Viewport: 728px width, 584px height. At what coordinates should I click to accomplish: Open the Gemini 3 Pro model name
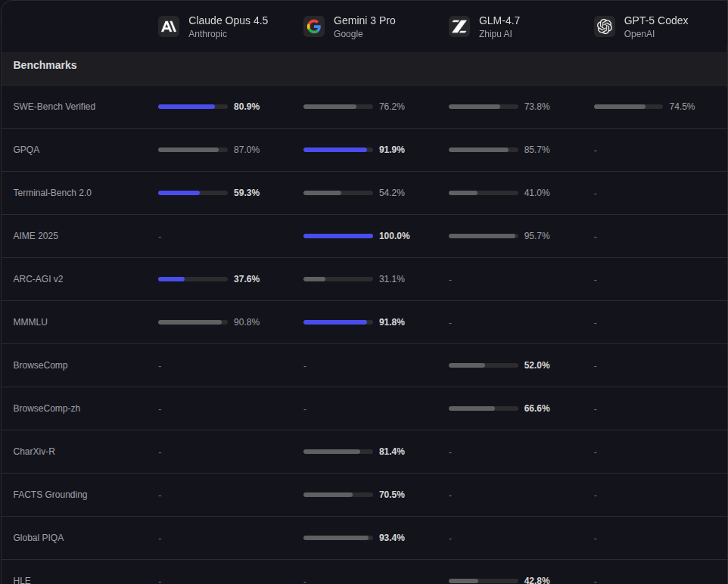pos(364,20)
